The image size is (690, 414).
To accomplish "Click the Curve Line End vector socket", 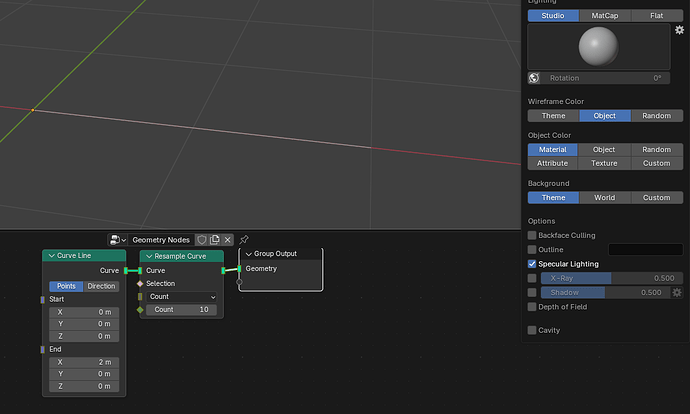I will click(42, 349).
